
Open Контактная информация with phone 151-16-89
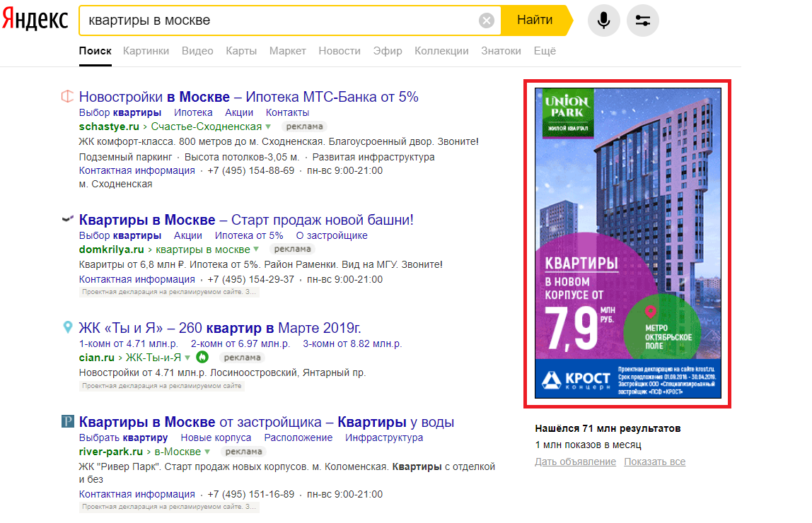[137, 494]
